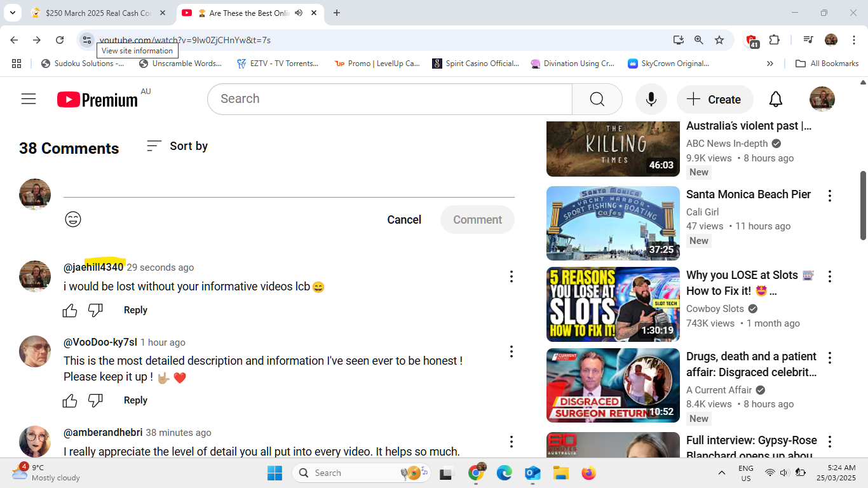Bookmark this page with star icon
This screenshot has width=868, height=488.
click(x=719, y=40)
